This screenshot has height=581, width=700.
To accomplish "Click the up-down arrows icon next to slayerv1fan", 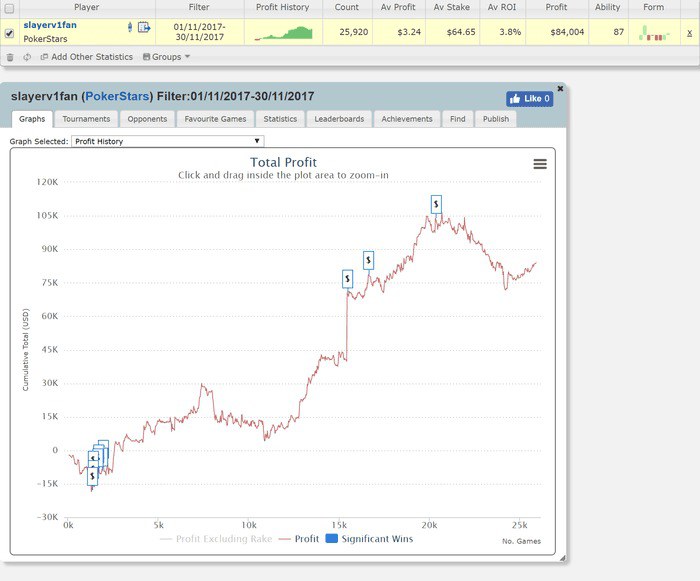I will click(x=128, y=27).
